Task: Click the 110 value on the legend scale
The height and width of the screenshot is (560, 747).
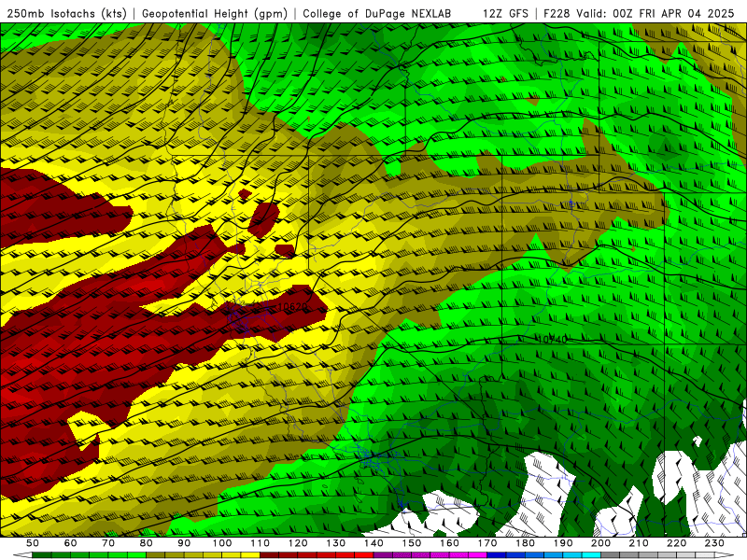Action: point(260,543)
